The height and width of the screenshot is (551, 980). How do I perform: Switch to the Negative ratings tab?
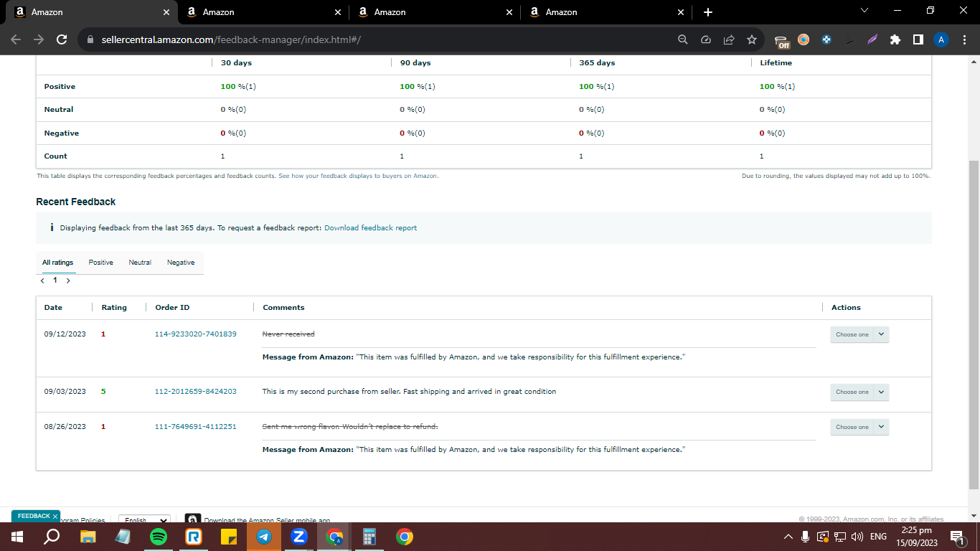coord(181,263)
